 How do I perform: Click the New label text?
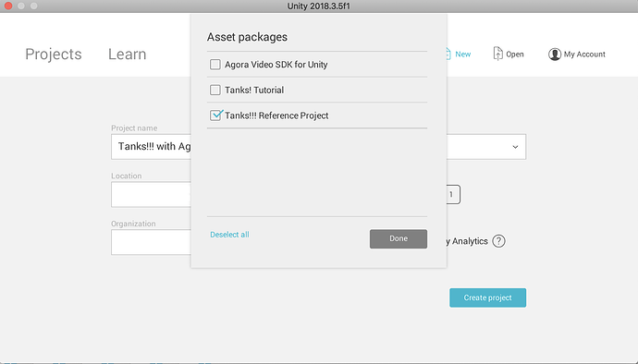point(463,55)
